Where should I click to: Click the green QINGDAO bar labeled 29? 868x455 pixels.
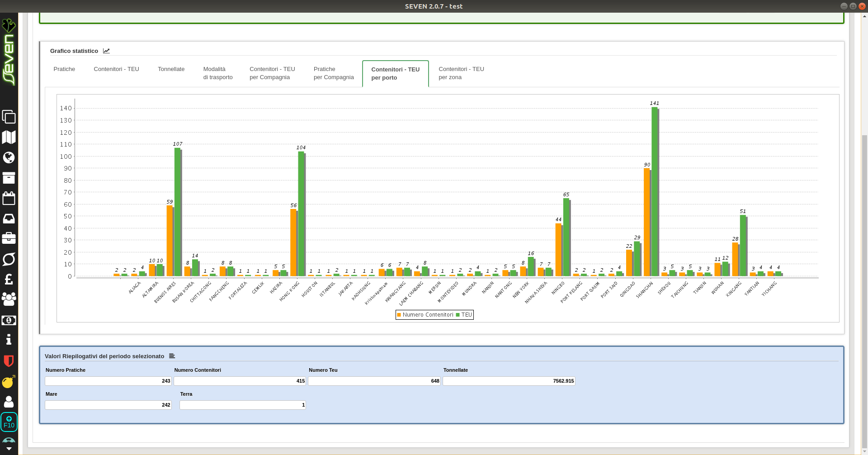637,259
